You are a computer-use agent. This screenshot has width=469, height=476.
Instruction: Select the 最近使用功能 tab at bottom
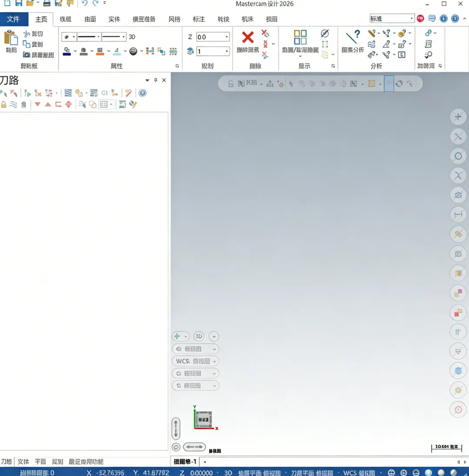point(86,461)
